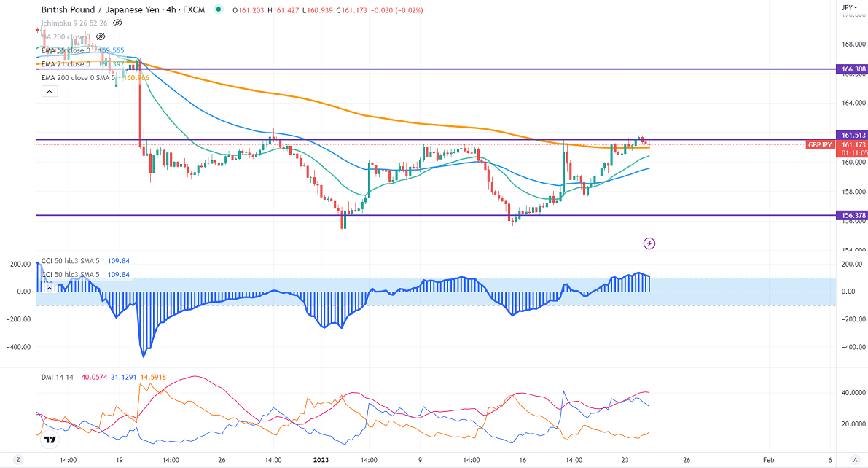
Task: Click the 166.308 horizontal line price label
Action: pyautogui.click(x=853, y=69)
